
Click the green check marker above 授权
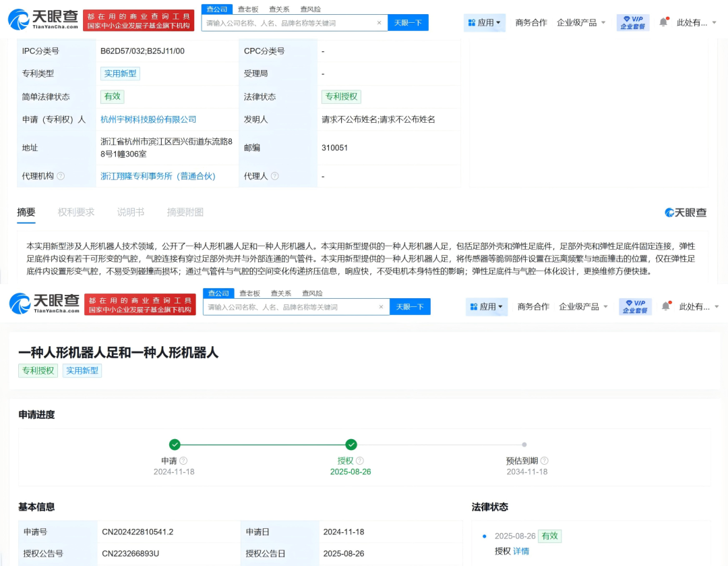click(351, 445)
